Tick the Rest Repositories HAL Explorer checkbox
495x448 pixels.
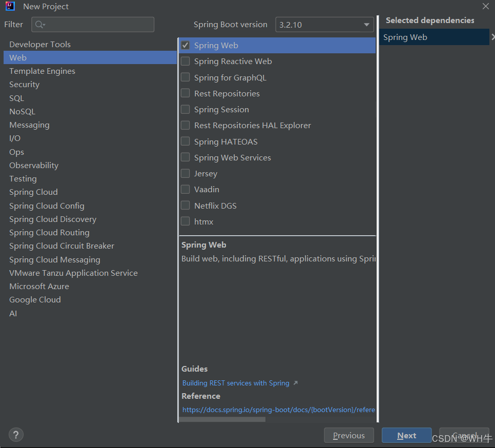click(x=185, y=126)
